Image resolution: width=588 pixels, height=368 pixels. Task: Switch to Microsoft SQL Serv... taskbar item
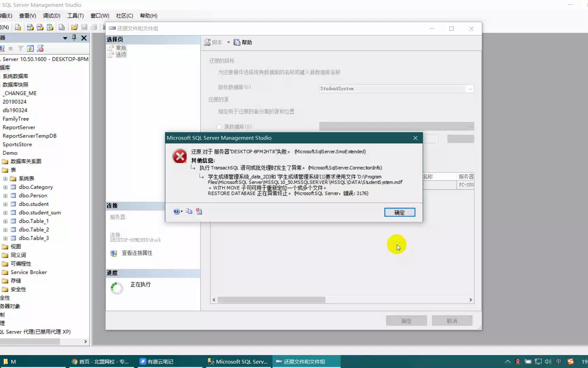click(x=238, y=362)
